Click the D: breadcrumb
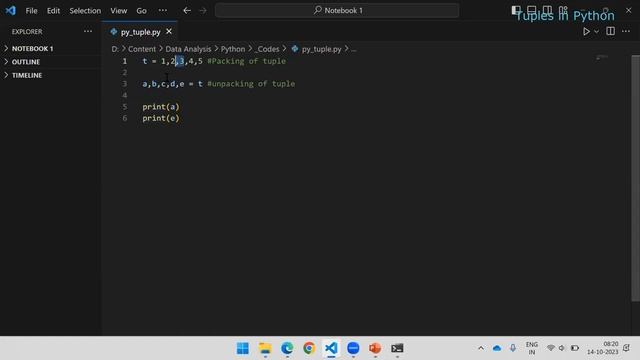 point(115,49)
